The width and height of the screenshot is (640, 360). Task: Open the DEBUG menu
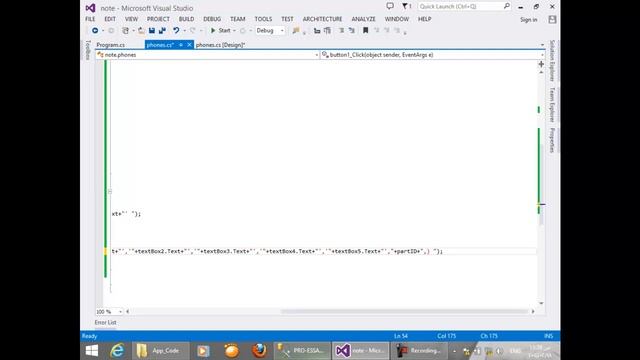[x=212, y=19]
